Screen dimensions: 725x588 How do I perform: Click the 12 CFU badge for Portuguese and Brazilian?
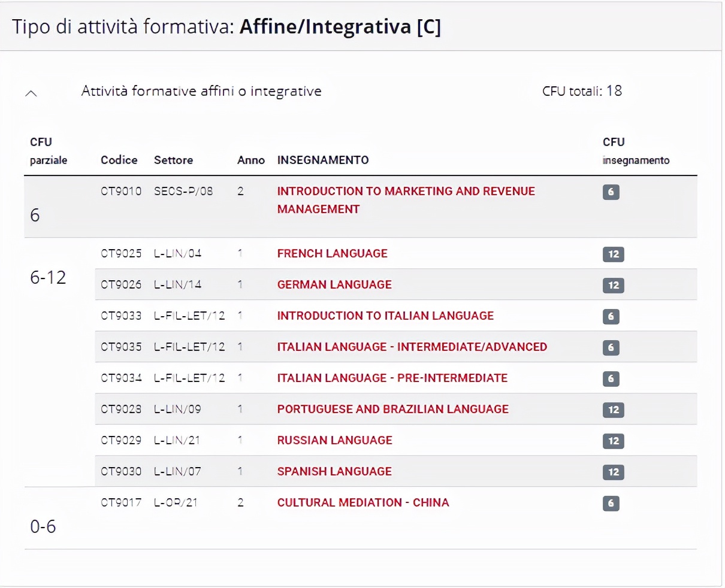tap(613, 410)
